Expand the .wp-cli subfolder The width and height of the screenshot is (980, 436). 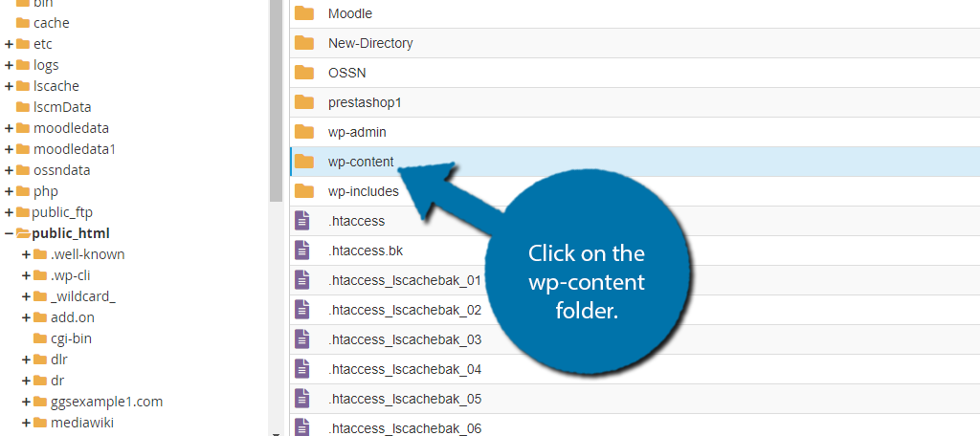(26, 276)
